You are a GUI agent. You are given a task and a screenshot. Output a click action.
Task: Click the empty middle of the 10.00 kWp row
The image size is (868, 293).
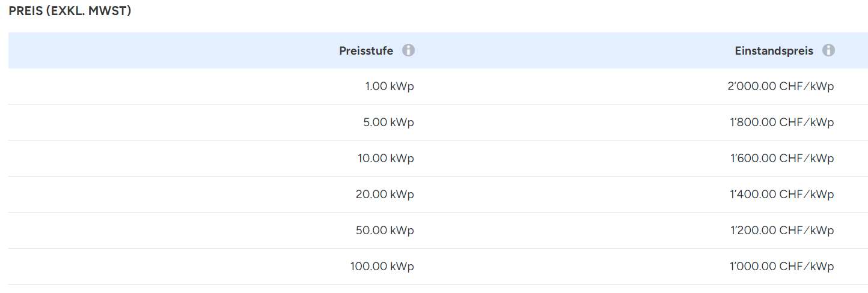click(x=571, y=159)
